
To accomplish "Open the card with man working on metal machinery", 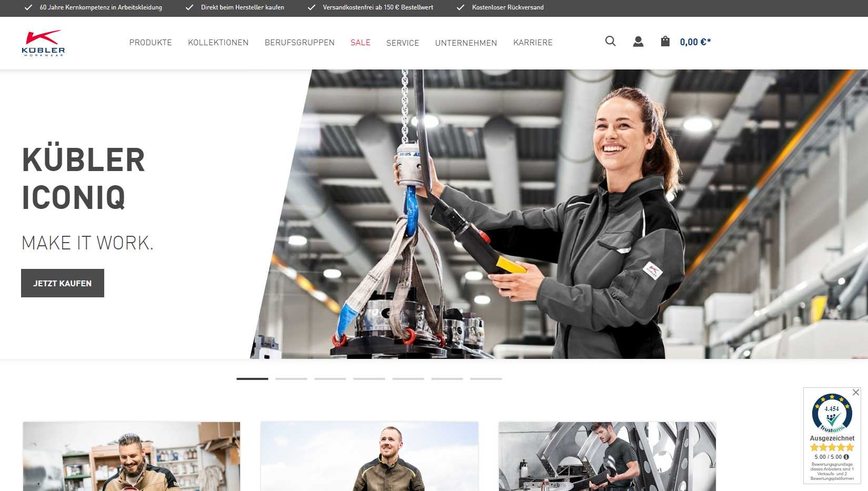I will (x=607, y=456).
